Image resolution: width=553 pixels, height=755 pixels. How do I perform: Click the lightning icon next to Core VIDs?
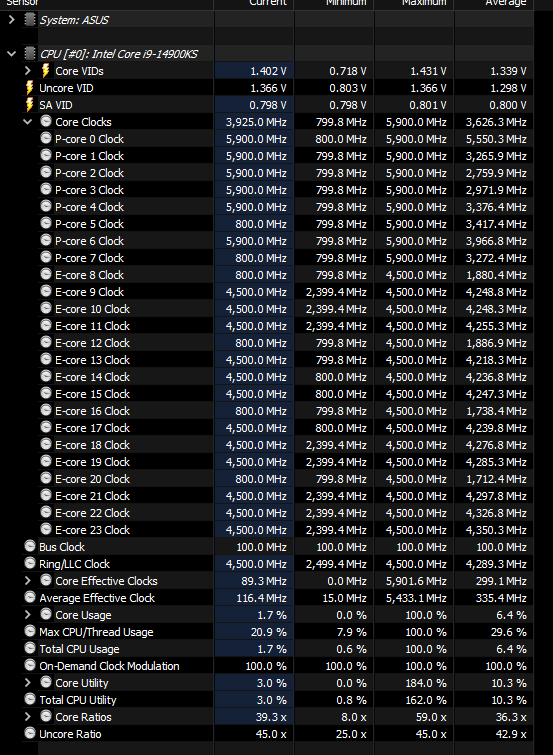(45, 71)
